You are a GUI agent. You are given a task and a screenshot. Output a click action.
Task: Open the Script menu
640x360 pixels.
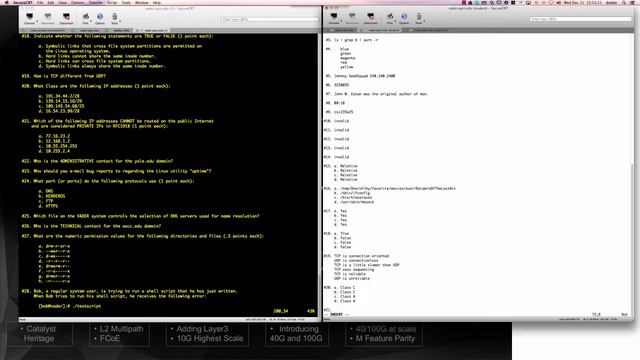[x=112, y=2]
